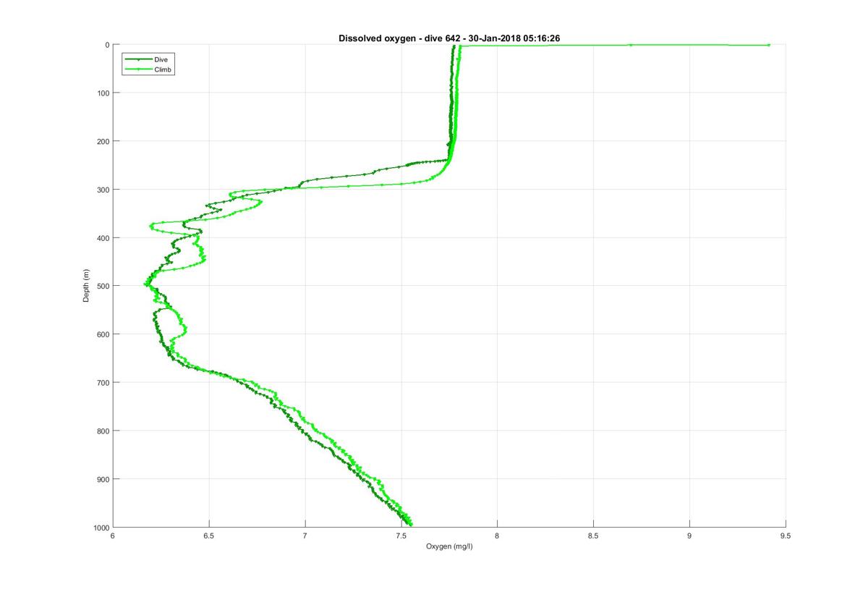Click the y-axis tick label '700'

point(103,382)
